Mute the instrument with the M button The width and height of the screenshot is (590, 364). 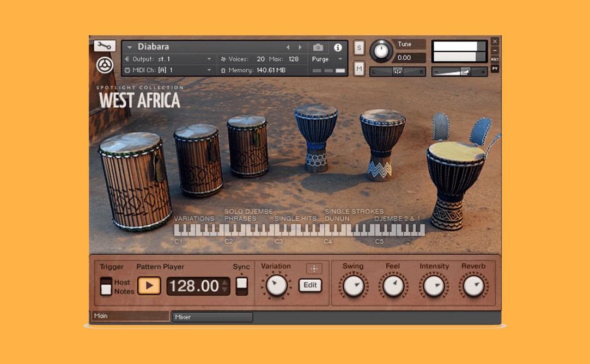click(359, 69)
